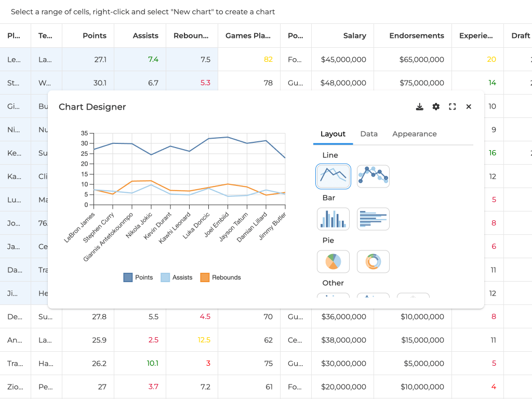This screenshot has width=532, height=399.
Task: Open chart settings gear
Action: click(x=436, y=107)
